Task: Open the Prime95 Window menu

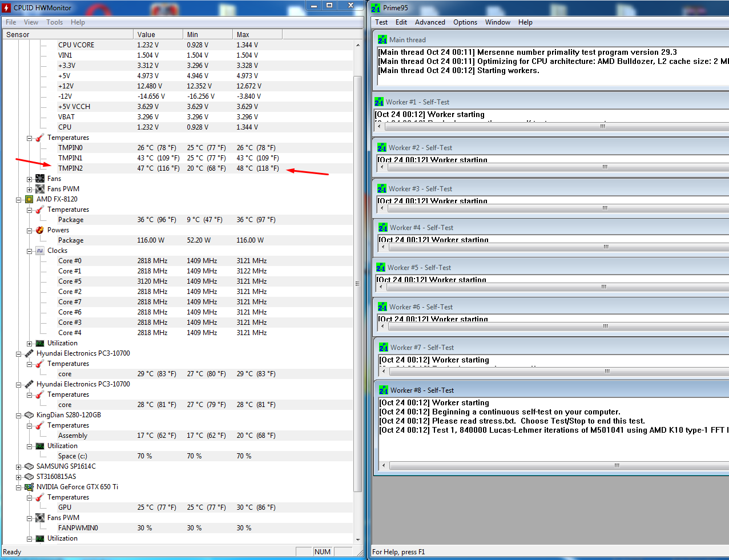Action: coord(498,22)
